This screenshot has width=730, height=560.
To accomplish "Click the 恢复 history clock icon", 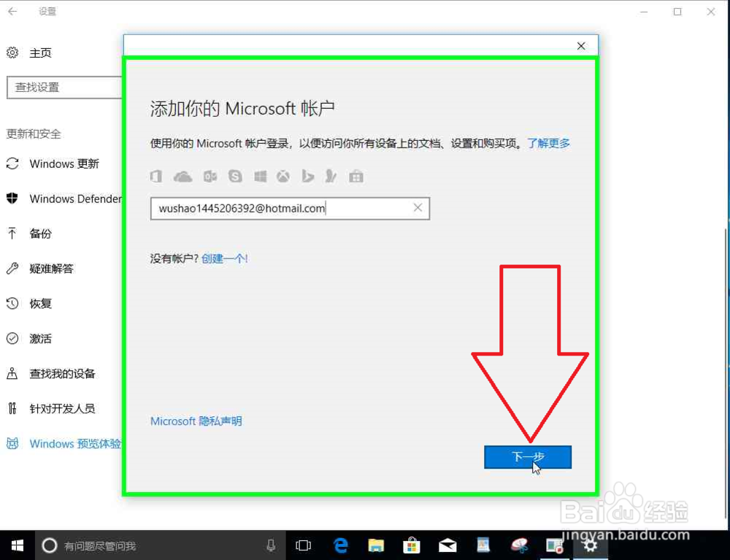I will pyautogui.click(x=12, y=303).
